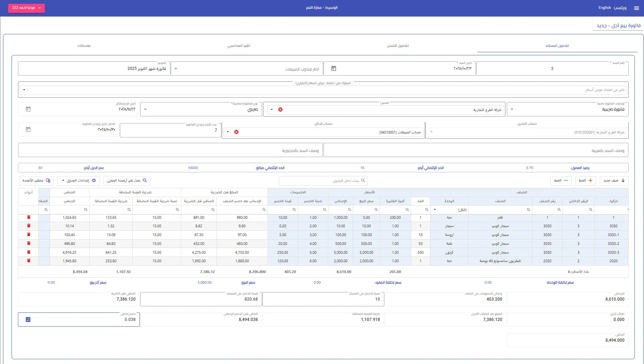644x364 pixels.
Task: Switch to the accounting entry tab
Action: tap(239, 46)
